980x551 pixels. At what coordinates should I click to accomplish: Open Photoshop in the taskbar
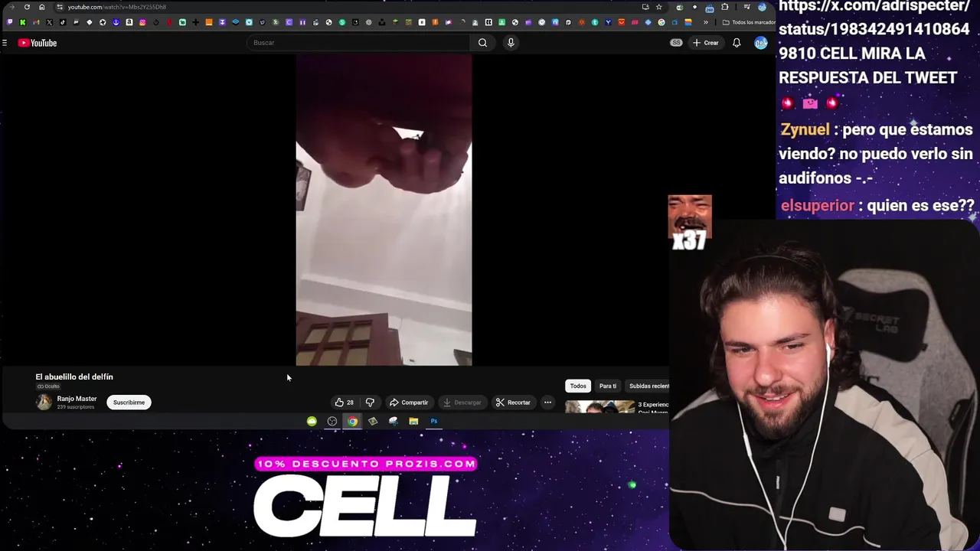click(x=434, y=421)
